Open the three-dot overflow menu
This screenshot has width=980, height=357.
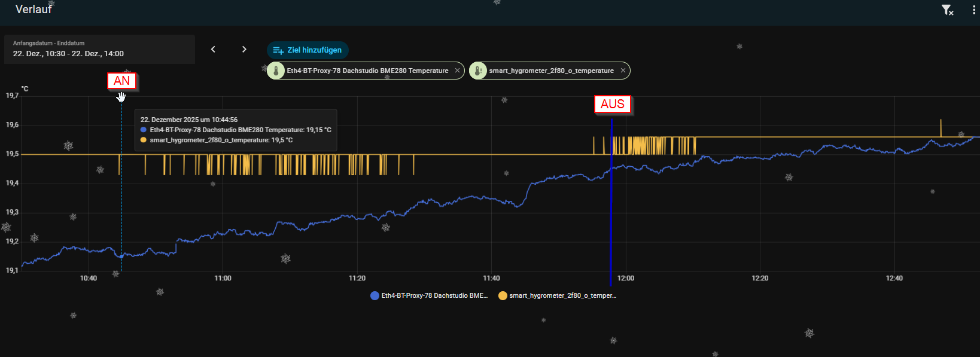pyautogui.click(x=974, y=10)
